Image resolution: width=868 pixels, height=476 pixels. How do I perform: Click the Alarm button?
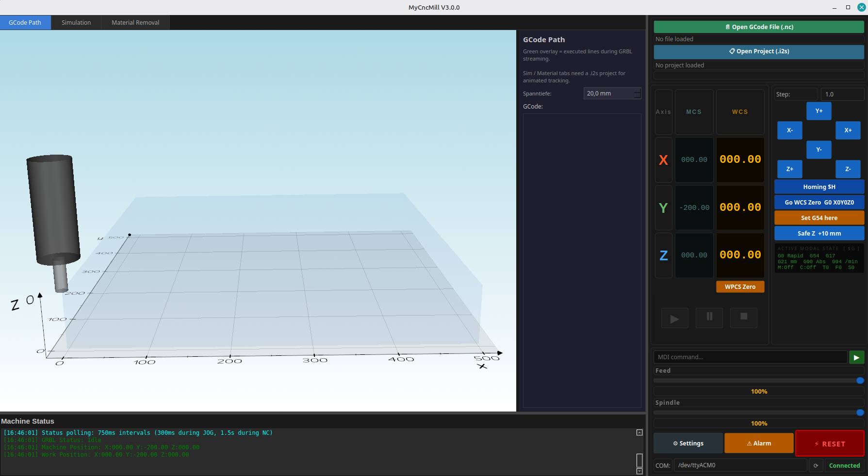[759, 444]
